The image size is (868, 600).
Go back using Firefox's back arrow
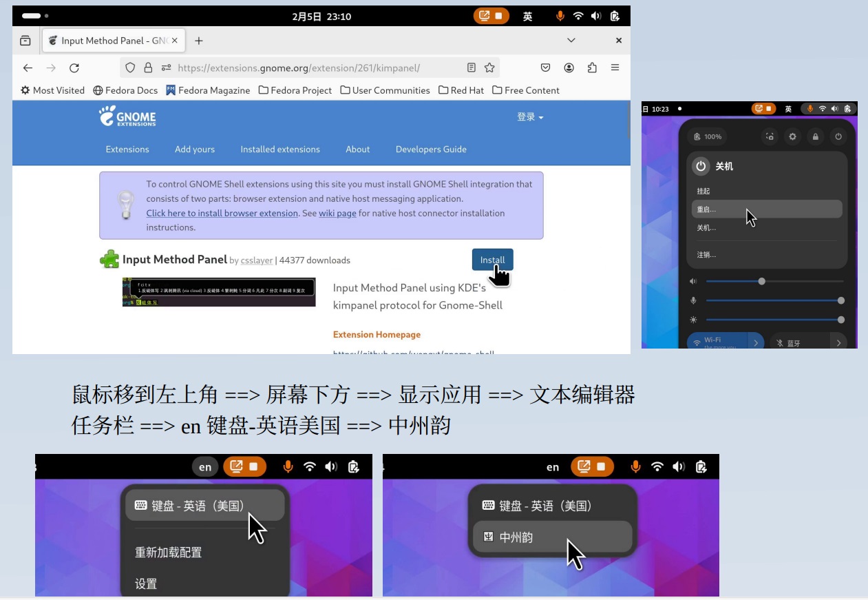point(28,68)
